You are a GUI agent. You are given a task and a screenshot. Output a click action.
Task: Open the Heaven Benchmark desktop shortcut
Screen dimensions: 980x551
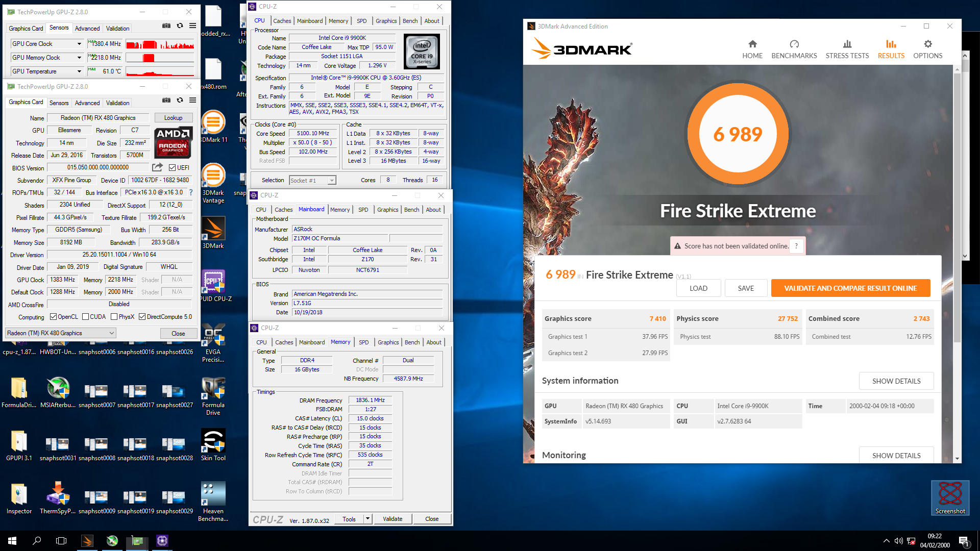(x=213, y=502)
